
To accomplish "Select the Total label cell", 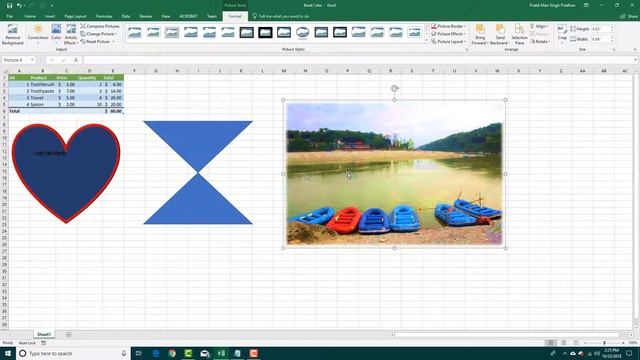I will [x=19, y=111].
